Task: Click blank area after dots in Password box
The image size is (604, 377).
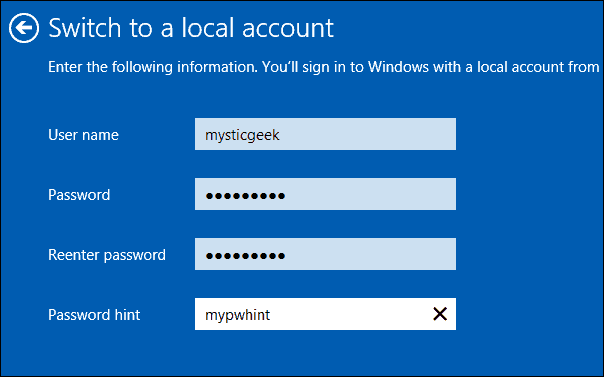Action: coord(370,194)
